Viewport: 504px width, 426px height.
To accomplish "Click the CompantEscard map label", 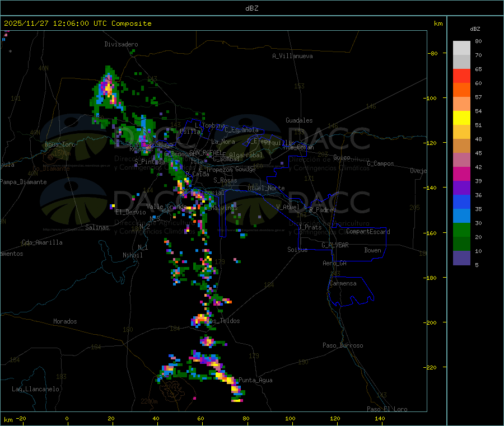I will click(368, 231).
